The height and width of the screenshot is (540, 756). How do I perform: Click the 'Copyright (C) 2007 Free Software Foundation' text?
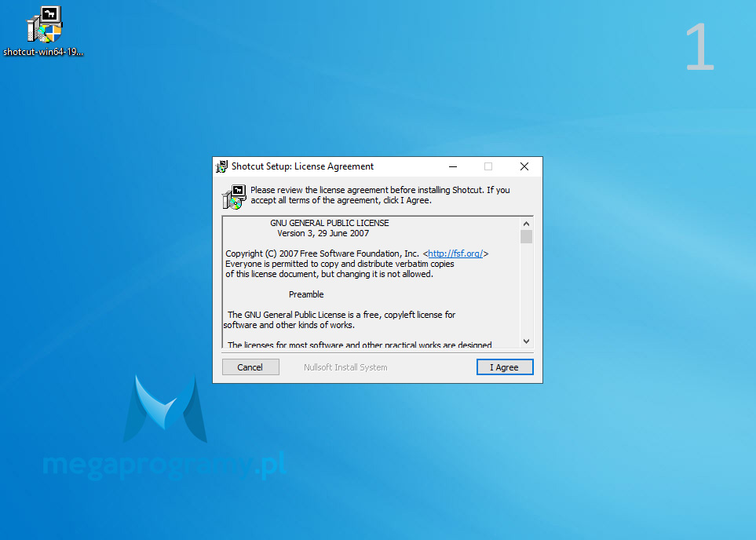point(322,254)
